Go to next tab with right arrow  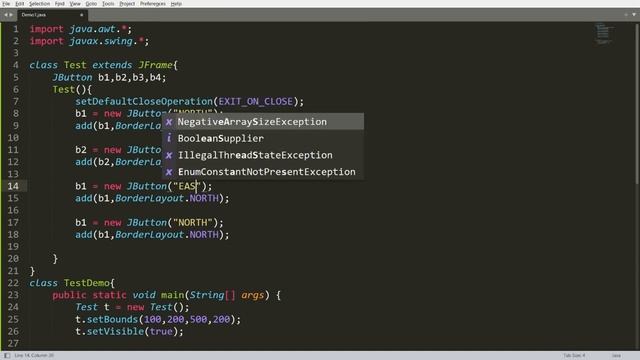[11, 15]
